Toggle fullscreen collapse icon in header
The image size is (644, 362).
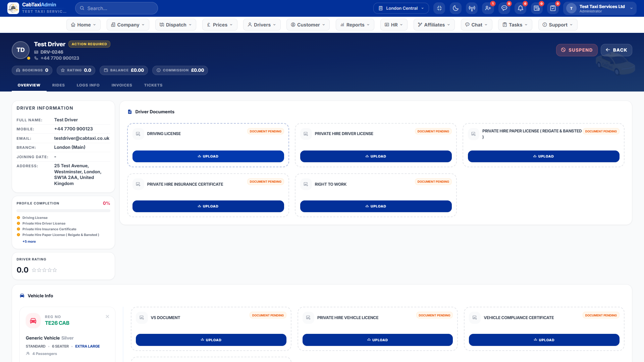click(439, 8)
